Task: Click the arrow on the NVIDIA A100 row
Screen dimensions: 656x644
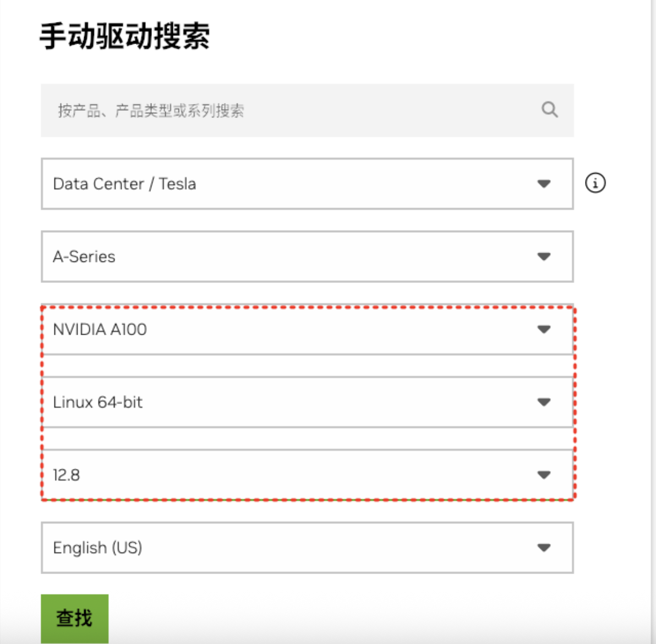Action: [x=544, y=329]
